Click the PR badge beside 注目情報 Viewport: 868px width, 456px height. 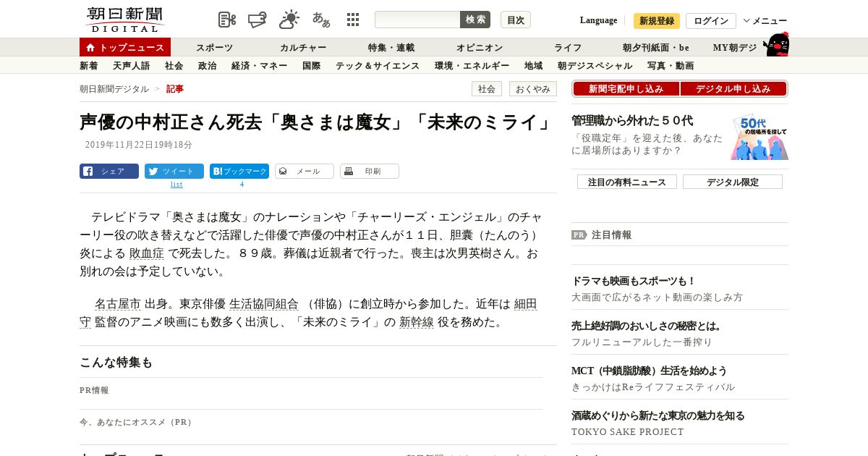point(579,235)
